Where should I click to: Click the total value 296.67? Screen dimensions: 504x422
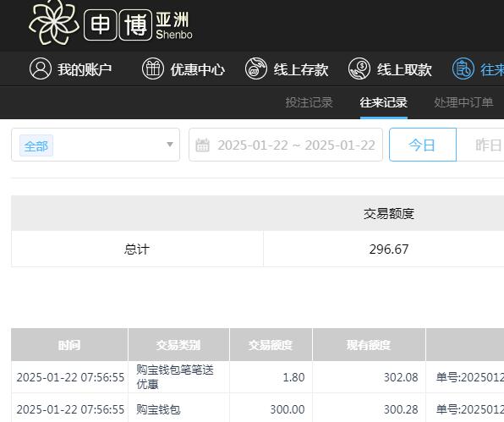click(x=389, y=249)
